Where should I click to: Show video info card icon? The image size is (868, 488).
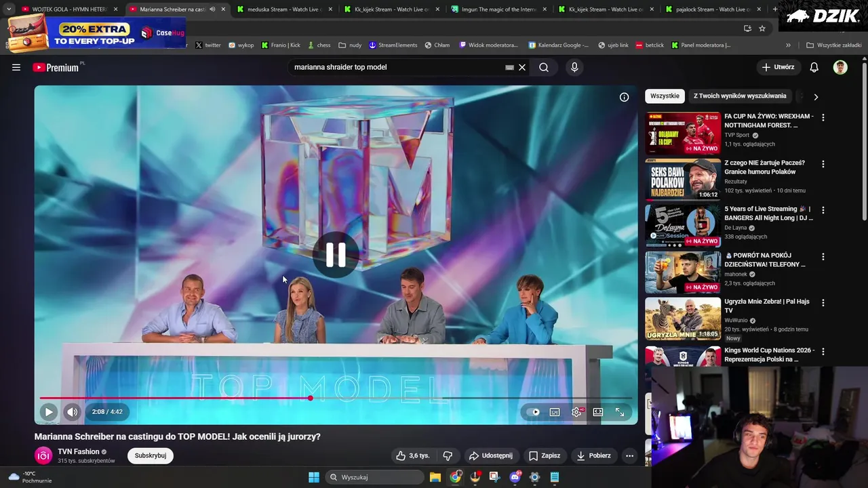(x=624, y=97)
